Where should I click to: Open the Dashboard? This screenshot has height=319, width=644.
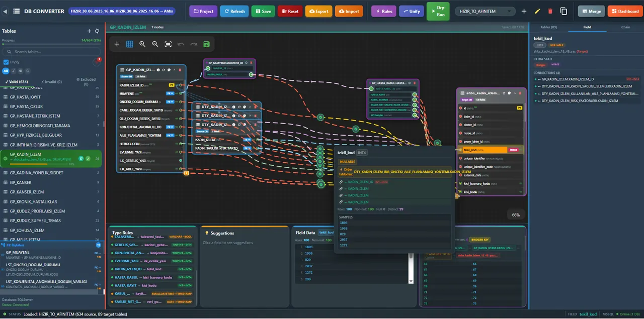(625, 11)
